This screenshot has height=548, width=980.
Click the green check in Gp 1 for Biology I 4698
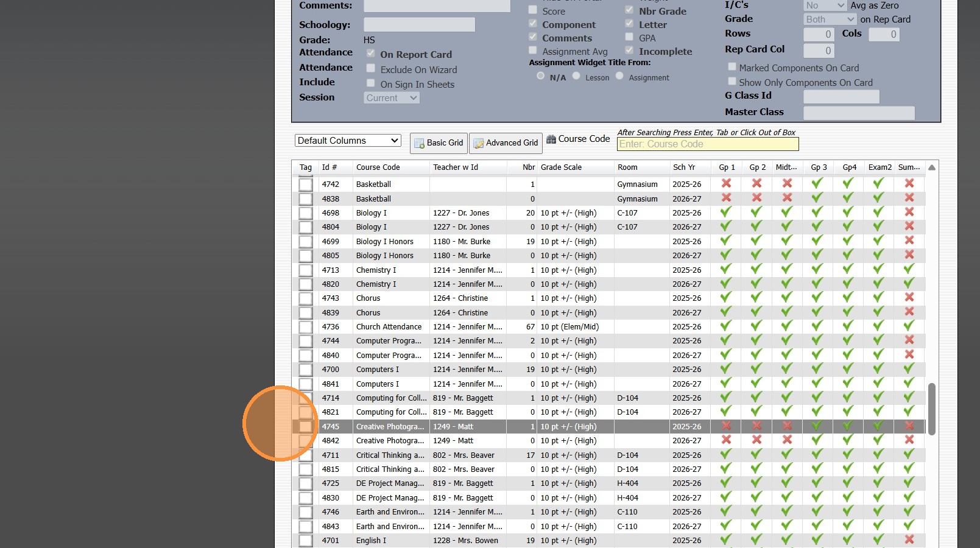[x=726, y=213]
